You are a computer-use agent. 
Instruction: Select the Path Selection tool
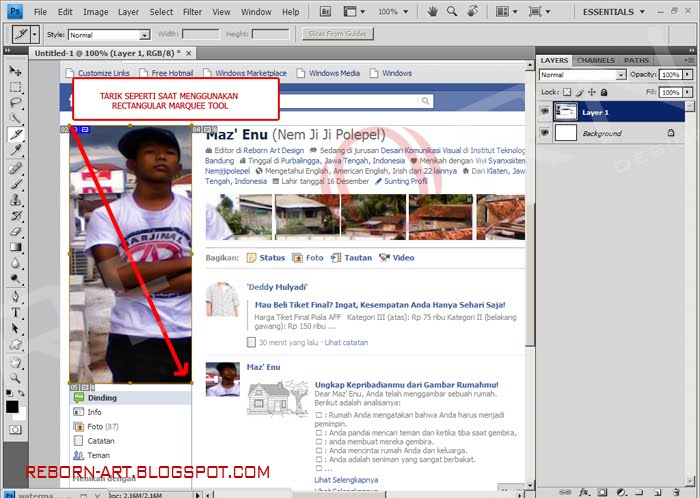[x=15, y=328]
